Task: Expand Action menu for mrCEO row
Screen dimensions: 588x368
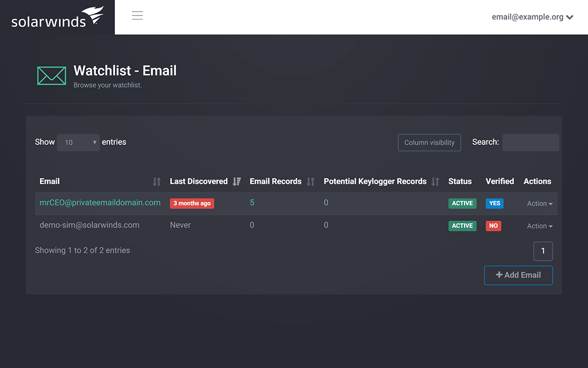Action: pos(540,204)
